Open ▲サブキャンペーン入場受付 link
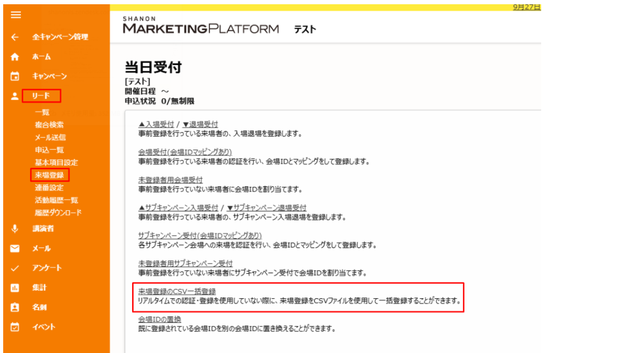 (178, 208)
